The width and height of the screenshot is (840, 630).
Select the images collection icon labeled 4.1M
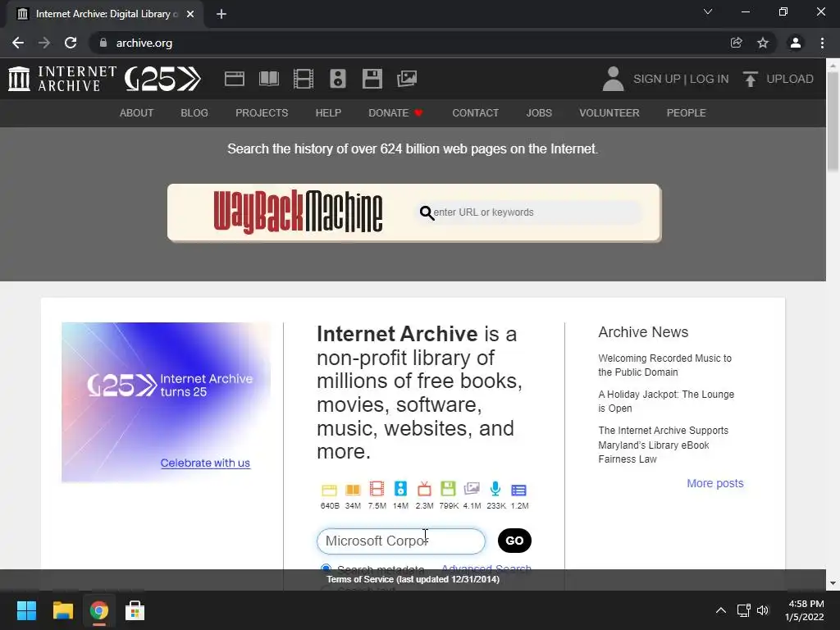pyautogui.click(x=472, y=489)
